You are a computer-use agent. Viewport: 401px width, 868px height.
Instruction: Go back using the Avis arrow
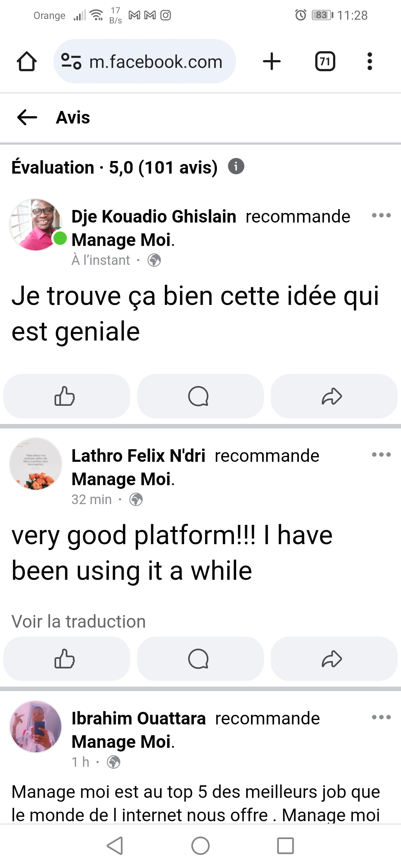click(x=27, y=118)
